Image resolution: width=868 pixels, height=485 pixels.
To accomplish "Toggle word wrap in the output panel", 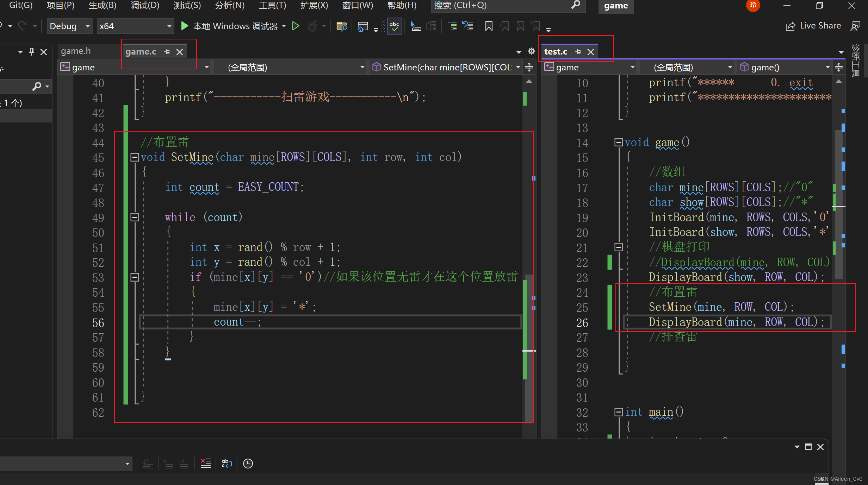I will [x=227, y=464].
